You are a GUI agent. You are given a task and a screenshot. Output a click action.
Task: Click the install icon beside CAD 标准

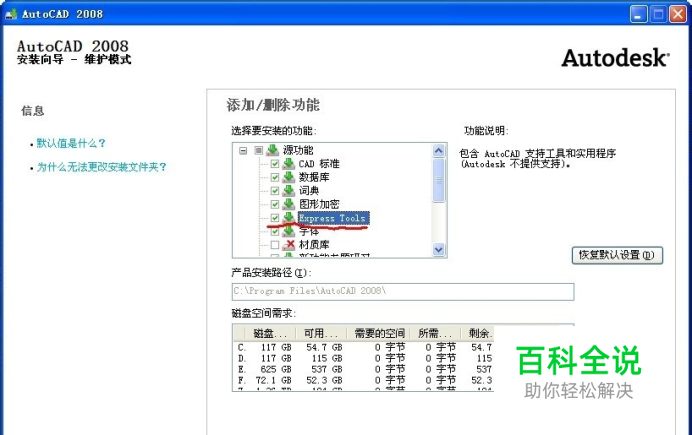pyautogui.click(x=289, y=164)
